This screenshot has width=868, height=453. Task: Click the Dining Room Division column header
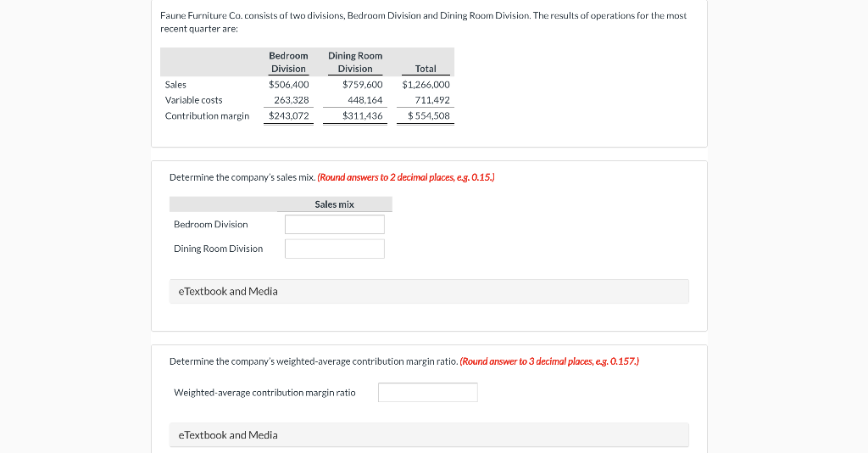(x=355, y=62)
